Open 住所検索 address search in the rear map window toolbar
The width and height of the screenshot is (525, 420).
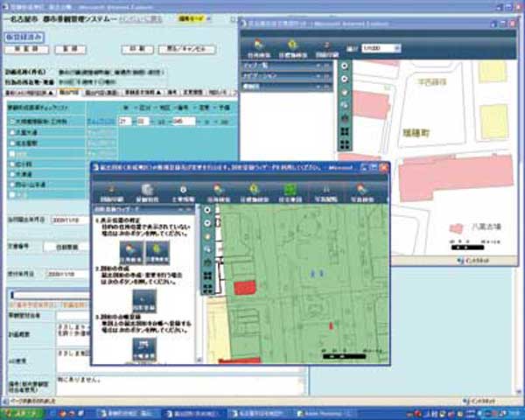tap(259, 49)
